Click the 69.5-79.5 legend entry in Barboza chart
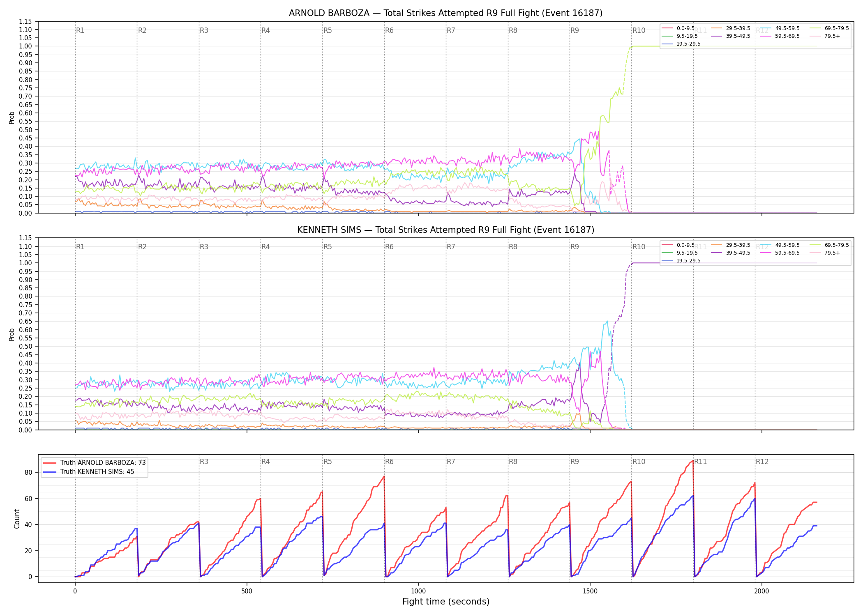This screenshot has width=863, height=616. 829,28
